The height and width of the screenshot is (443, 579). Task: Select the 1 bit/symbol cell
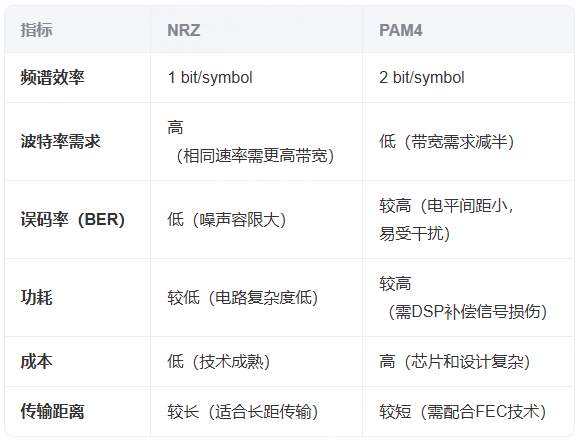210,78
